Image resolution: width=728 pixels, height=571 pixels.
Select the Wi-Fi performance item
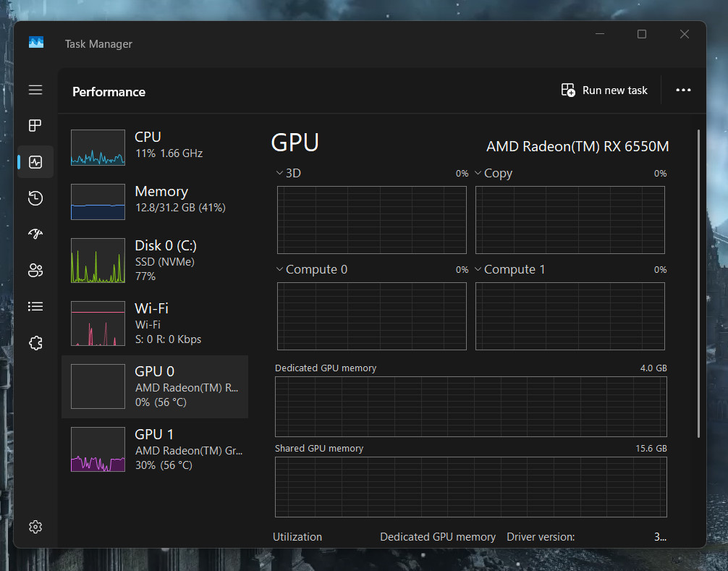(x=155, y=323)
